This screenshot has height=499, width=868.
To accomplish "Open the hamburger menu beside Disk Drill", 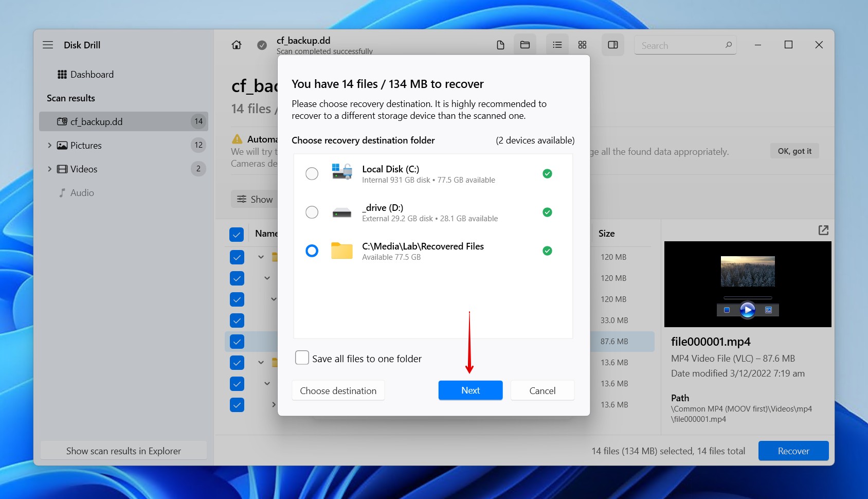I will [48, 45].
